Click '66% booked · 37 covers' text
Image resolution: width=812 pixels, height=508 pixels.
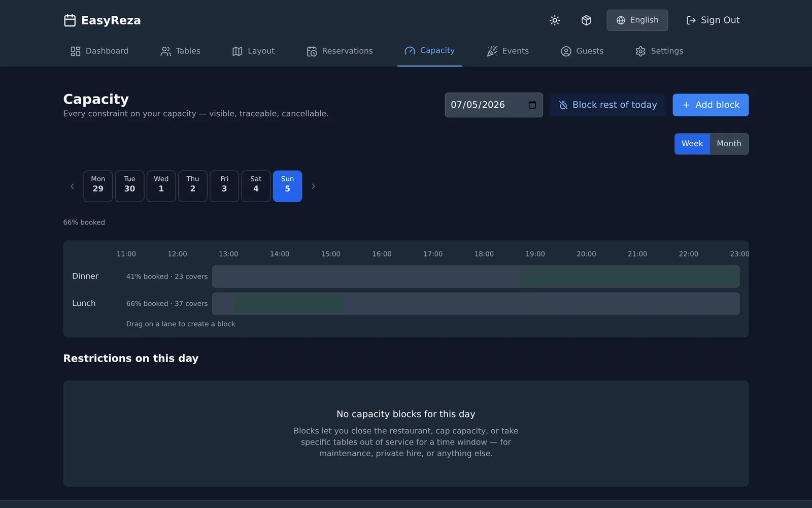(167, 304)
